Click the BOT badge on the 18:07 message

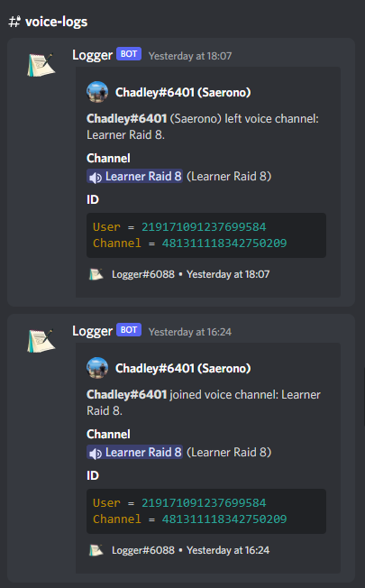[129, 54]
